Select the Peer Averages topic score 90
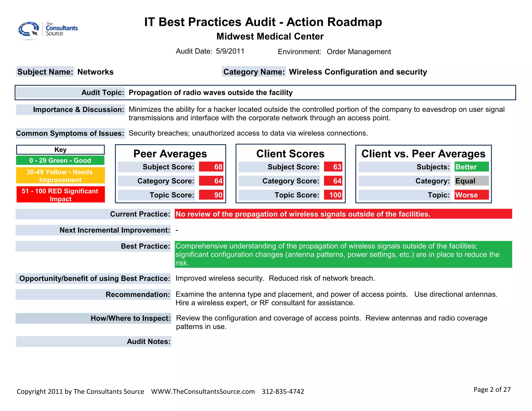532x411 pixels. (x=211, y=195)
